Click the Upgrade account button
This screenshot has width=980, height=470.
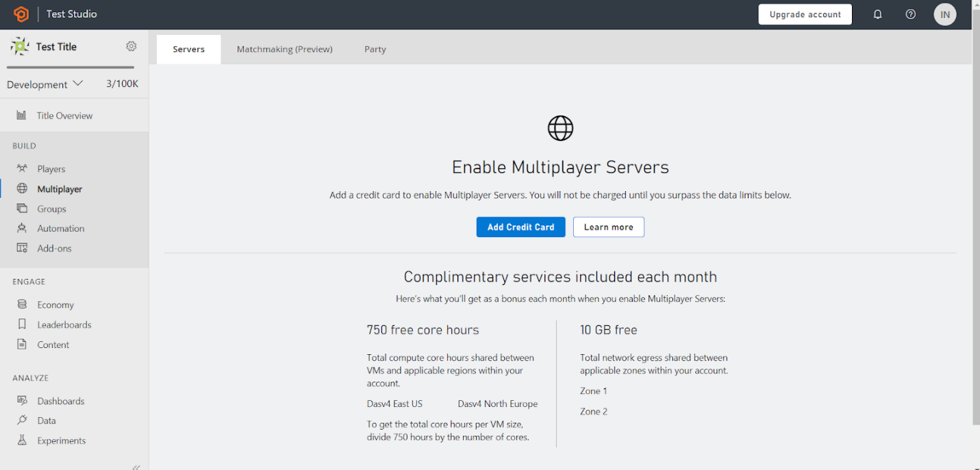pyautogui.click(x=805, y=14)
